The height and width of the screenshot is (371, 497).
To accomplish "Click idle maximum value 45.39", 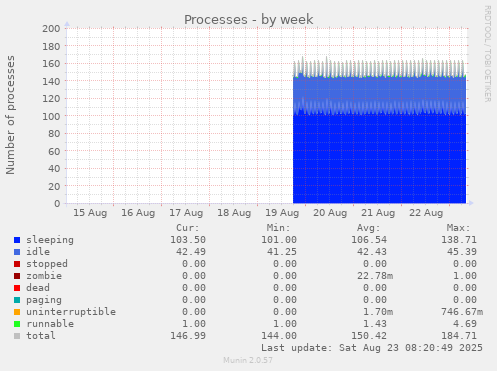I will 462,252.
